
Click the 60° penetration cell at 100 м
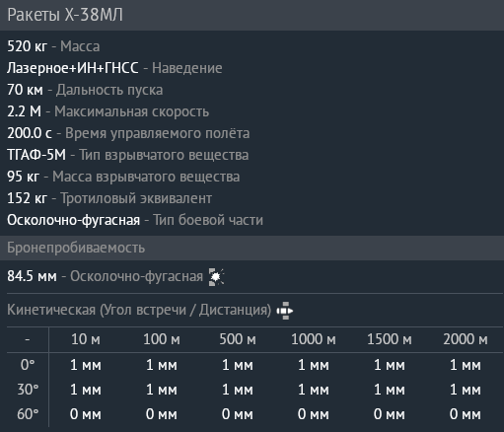pos(162,414)
